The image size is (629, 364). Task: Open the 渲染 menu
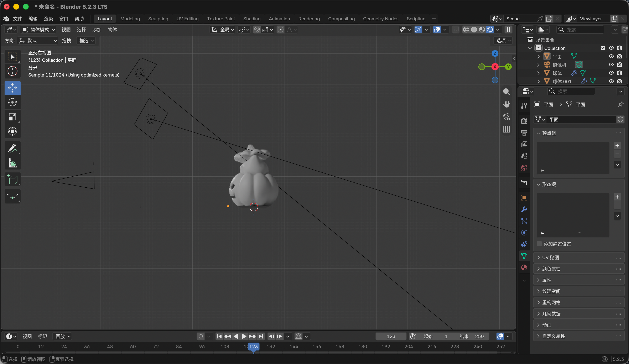(48, 19)
